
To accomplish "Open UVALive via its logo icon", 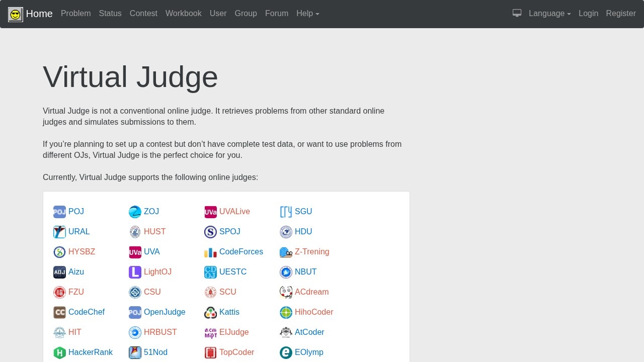I will (x=210, y=212).
